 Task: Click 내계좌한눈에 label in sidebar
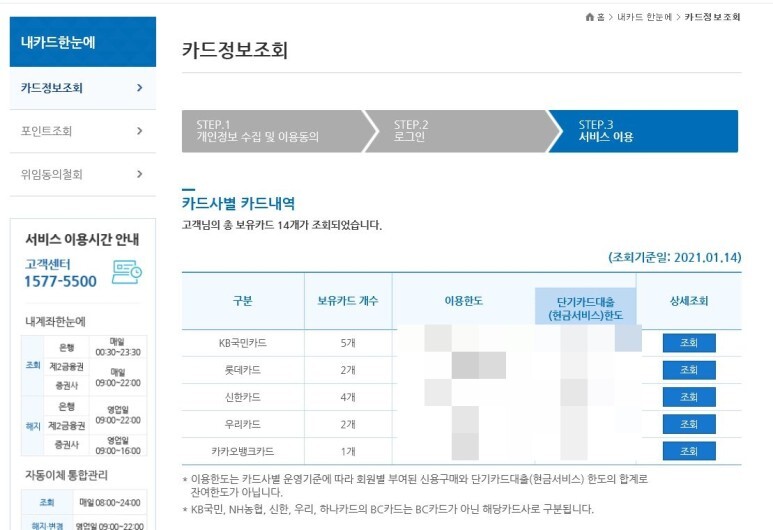pos(55,321)
